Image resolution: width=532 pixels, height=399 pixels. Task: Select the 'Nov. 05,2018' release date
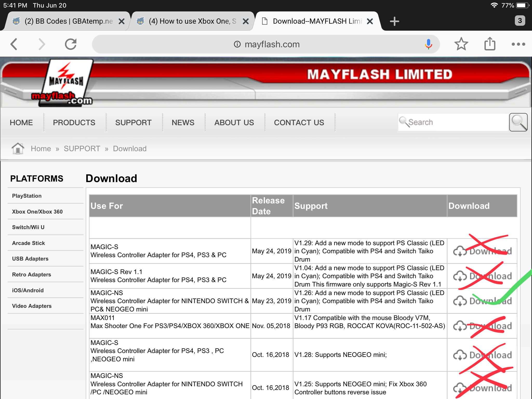(271, 326)
